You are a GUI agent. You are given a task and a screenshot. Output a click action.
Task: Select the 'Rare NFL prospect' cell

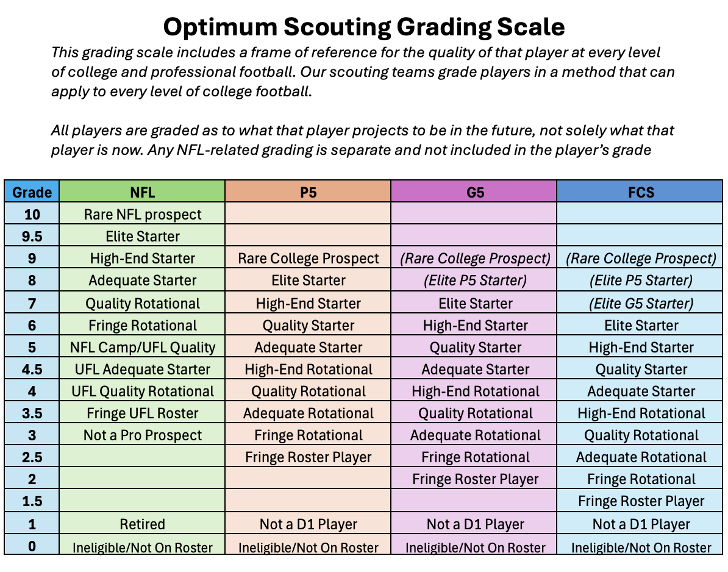tap(143, 214)
